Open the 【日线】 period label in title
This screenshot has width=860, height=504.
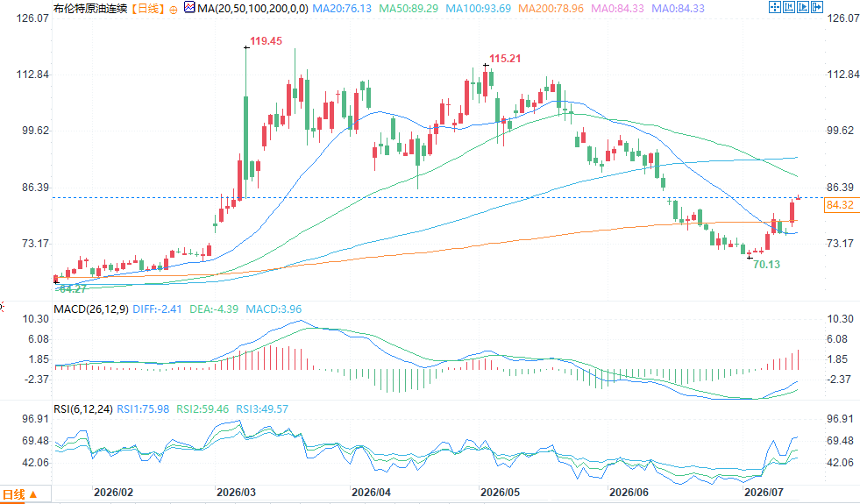[147, 8]
